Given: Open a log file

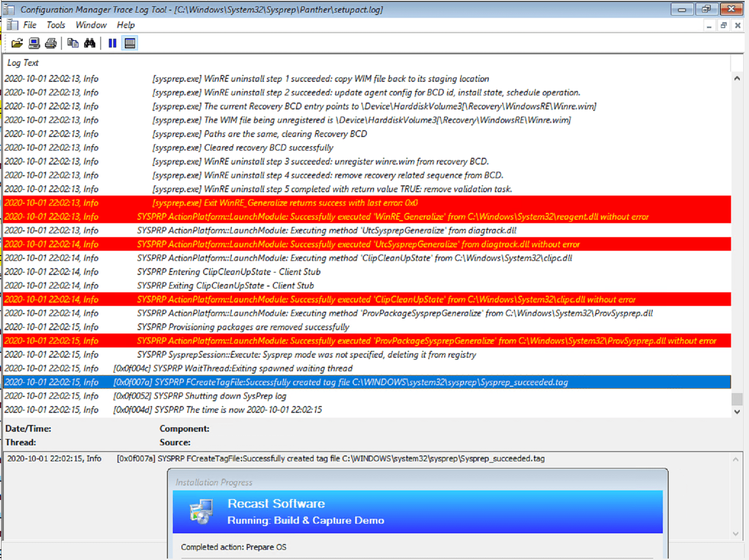Looking at the screenshot, I should point(17,43).
